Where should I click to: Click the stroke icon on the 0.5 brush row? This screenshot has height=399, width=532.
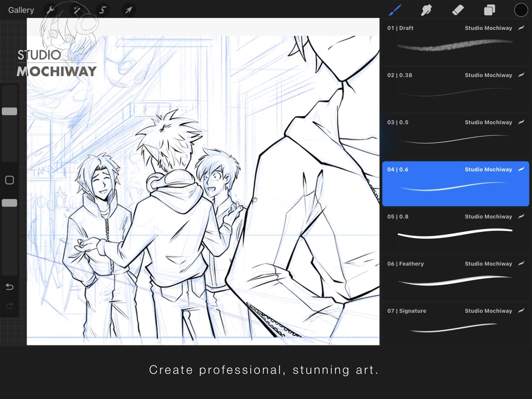[521, 122]
